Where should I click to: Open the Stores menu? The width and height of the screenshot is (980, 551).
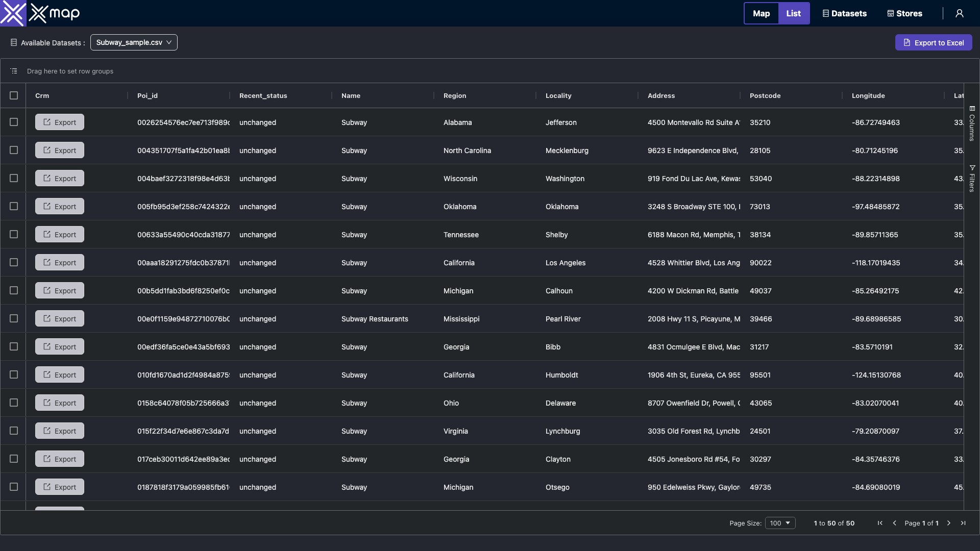pos(904,14)
